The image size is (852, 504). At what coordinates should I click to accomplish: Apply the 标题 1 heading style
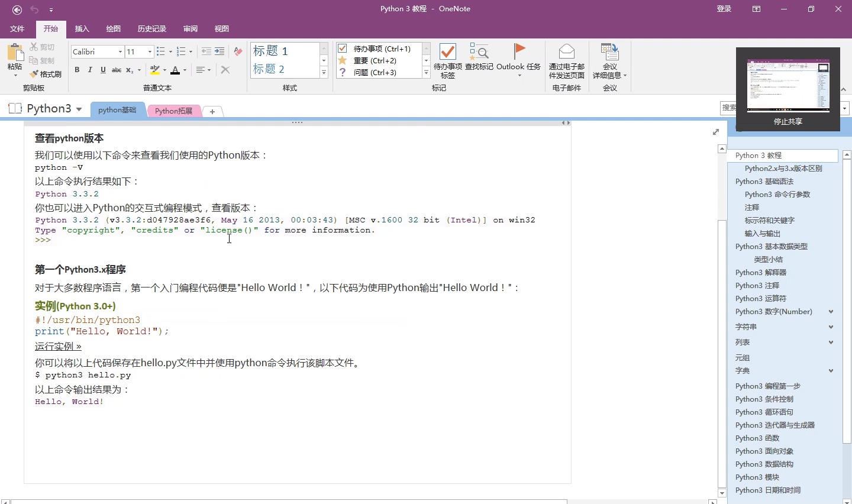pos(271,51)
